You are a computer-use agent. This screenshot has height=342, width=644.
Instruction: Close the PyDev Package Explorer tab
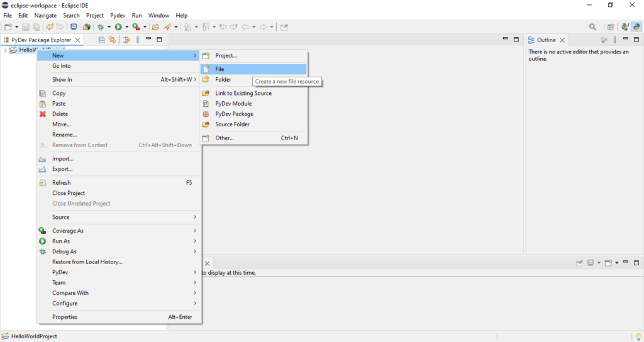77,40
